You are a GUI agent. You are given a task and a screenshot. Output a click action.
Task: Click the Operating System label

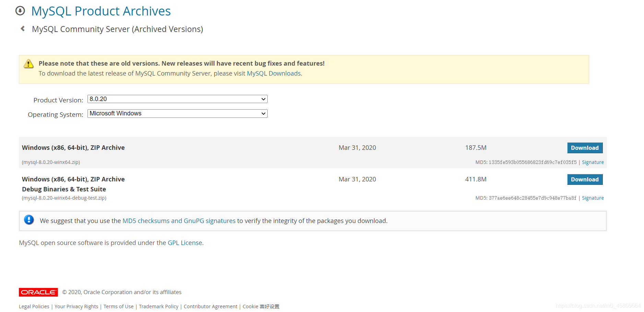point(56,114)
